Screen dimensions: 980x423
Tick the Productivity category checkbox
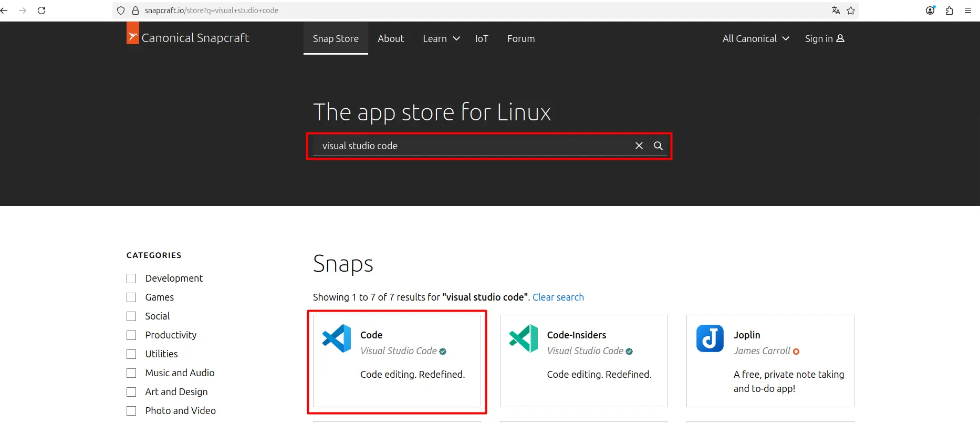pyautogui.click(x=131, y=335)
